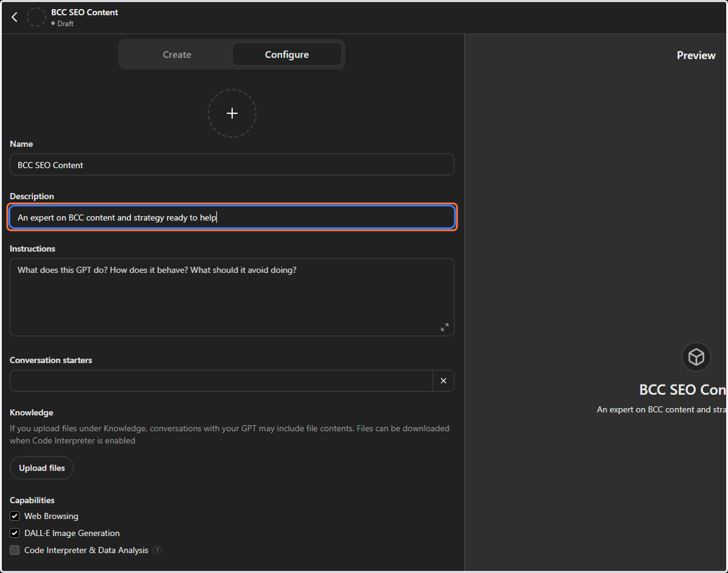
Task: Click the empty Conversation starters field
Action: (221, 381)
